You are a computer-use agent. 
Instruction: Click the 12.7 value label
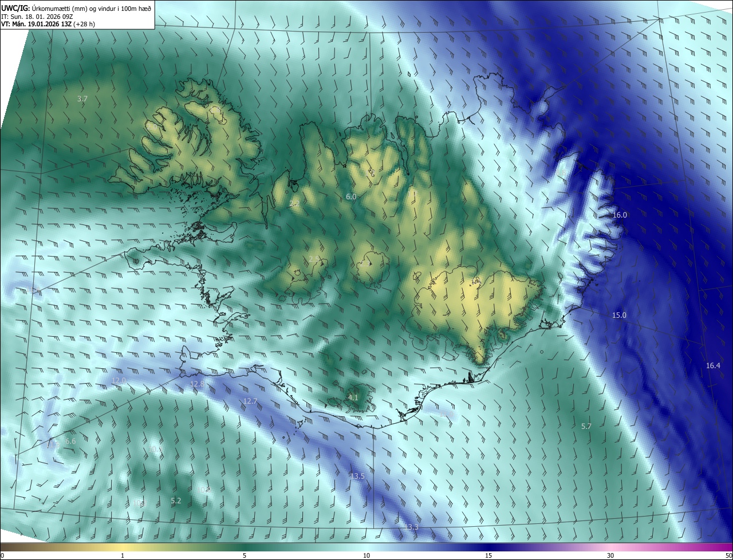click(250, 401)
